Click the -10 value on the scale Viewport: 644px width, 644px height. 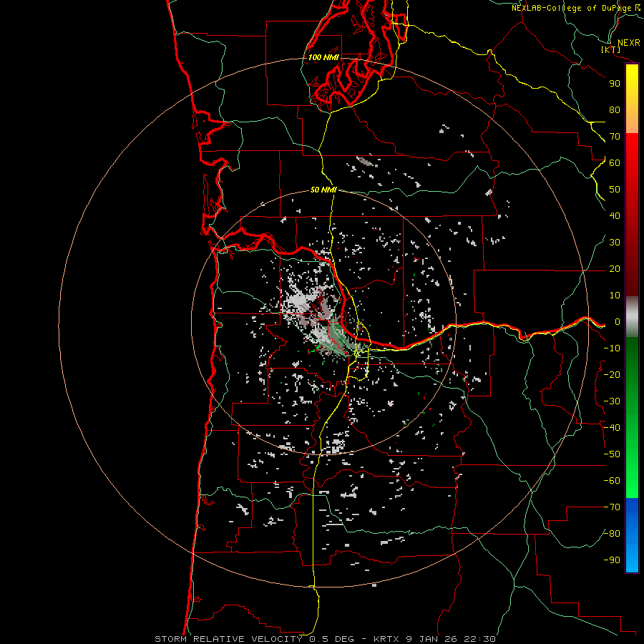click(x=612, y=348)
